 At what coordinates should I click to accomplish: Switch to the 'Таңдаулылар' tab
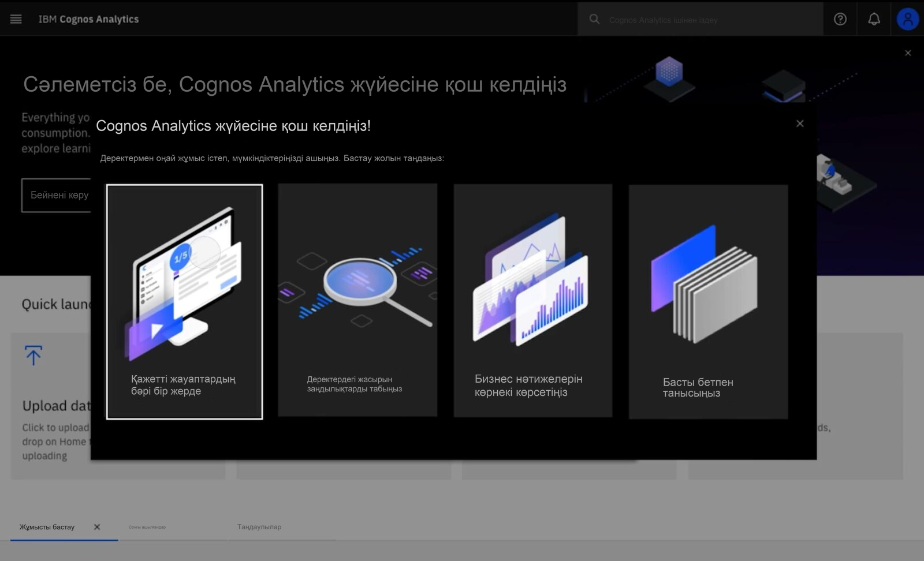click(259, 527)
